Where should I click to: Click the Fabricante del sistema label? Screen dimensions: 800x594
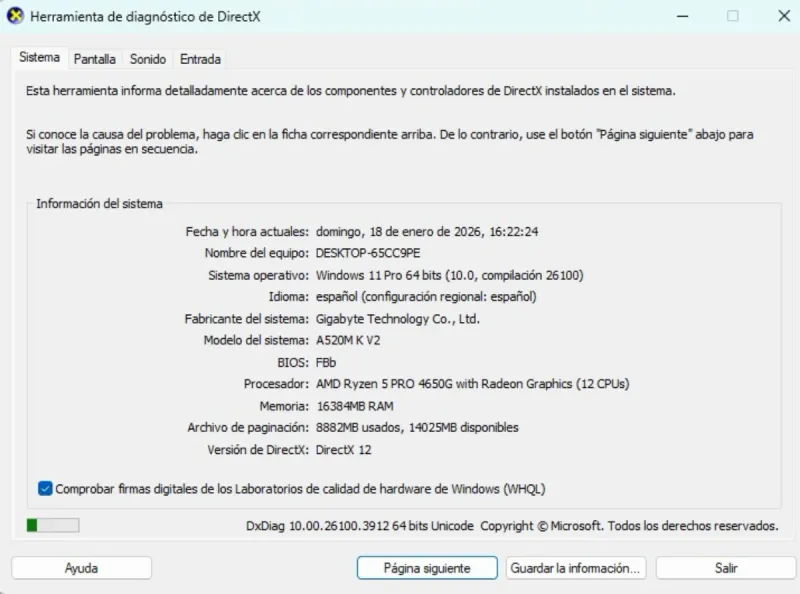click(246, 319)
